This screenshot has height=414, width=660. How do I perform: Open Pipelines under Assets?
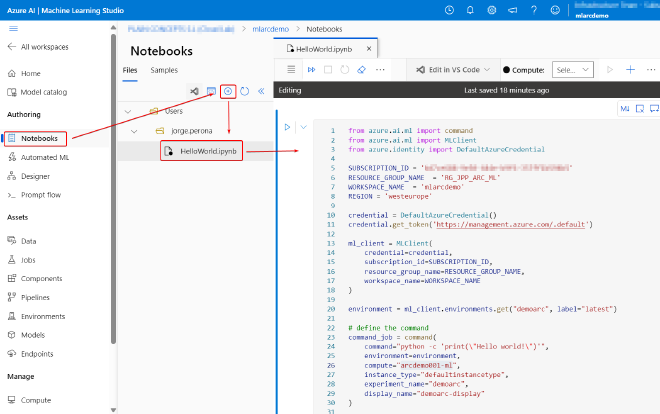click(x=29, y=297)
